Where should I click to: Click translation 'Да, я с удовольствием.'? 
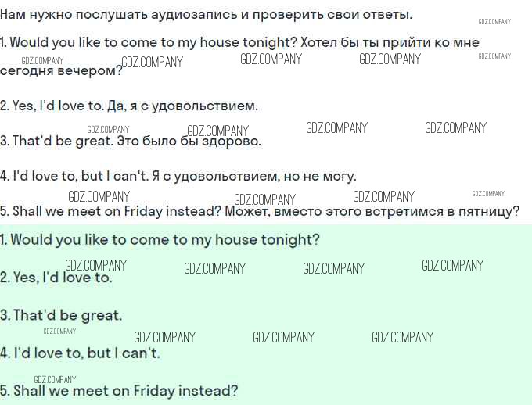[x=191, y=106]
